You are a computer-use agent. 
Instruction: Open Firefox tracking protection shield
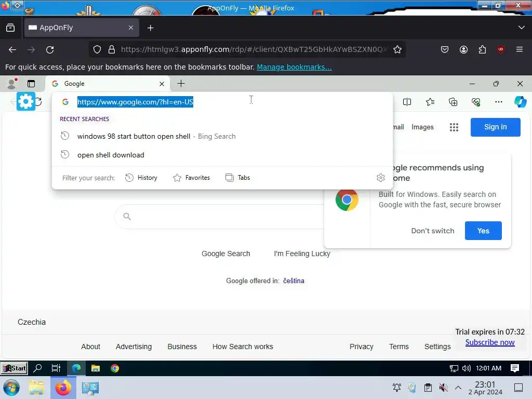pyautogui.click(x=97, y=49)
